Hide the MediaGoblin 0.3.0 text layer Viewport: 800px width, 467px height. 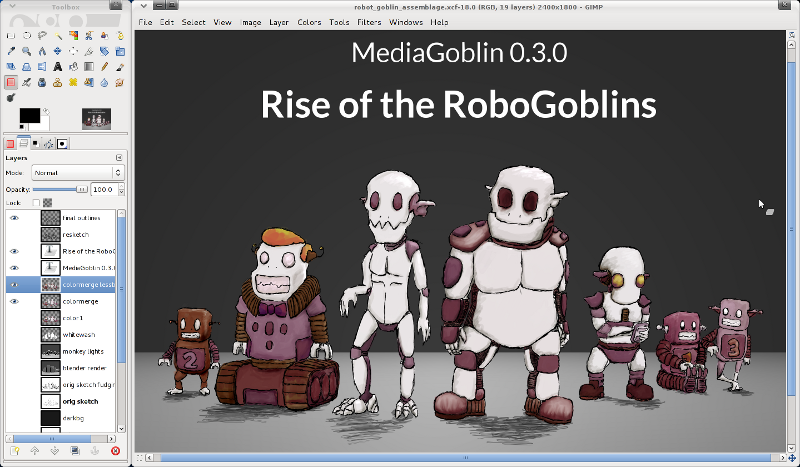point(14,268)
